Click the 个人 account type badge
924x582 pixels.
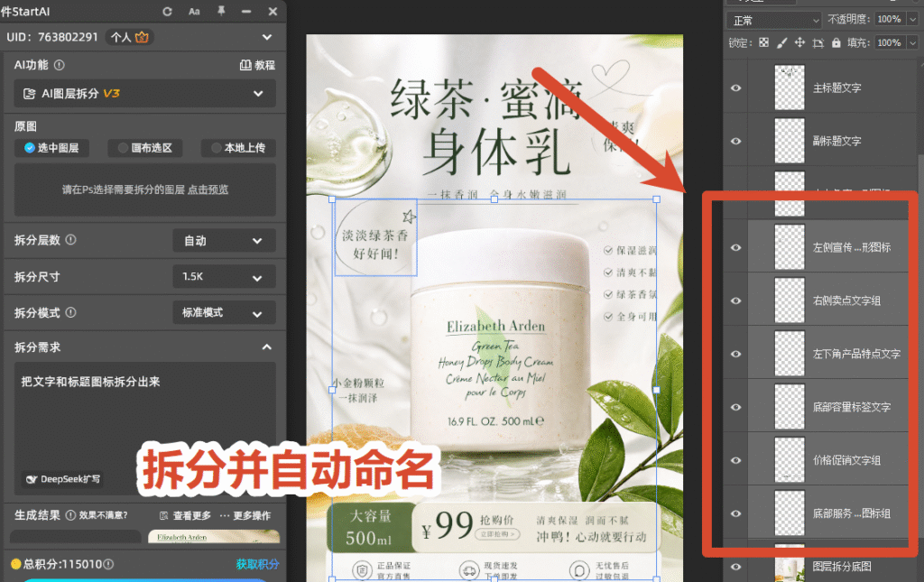pos(130,37)
